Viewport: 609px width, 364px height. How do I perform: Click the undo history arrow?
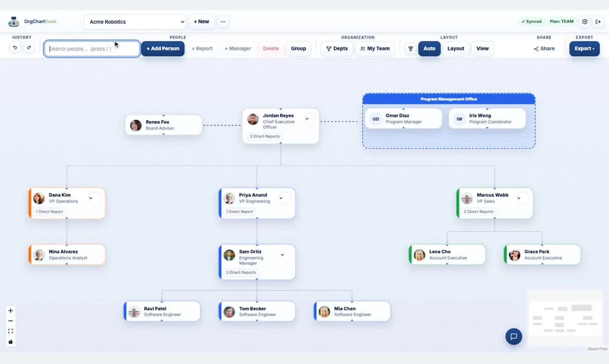(15, 48)
